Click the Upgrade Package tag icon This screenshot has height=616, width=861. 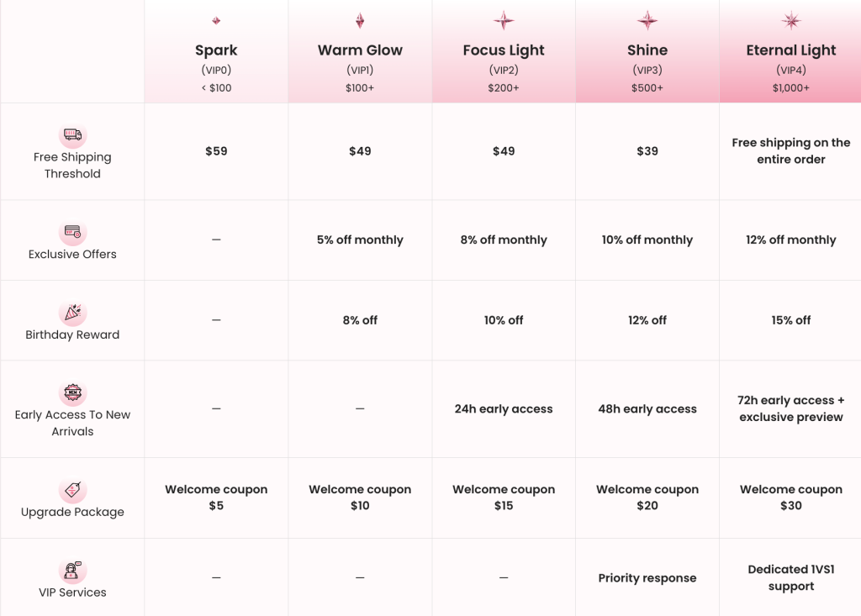(x=72, y=490)
